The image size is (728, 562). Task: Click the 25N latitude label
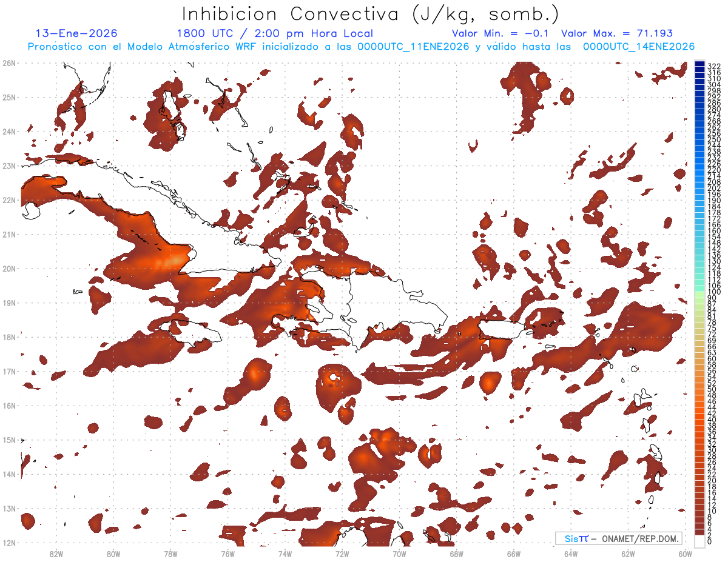coord(8,97)
